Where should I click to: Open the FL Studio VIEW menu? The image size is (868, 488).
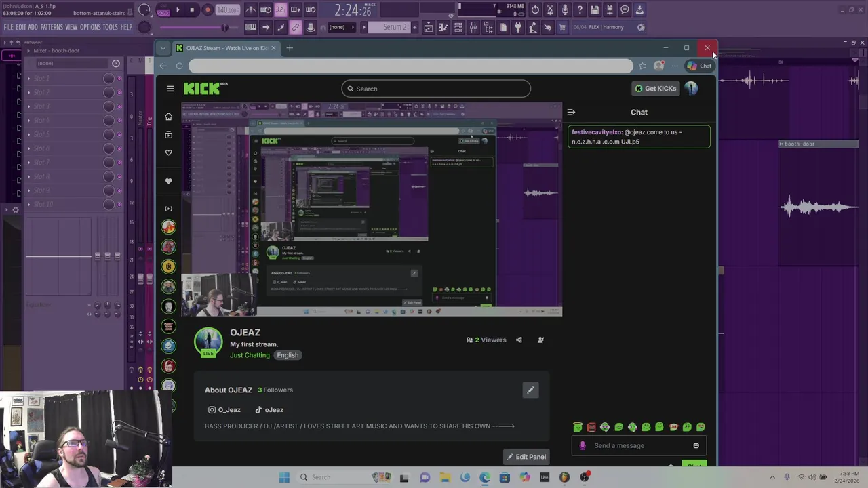(71, 28)
